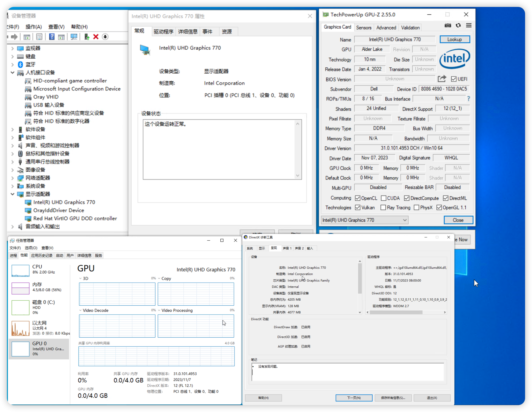This screenshot has height=412, width=532.
Task: Click forward arrow in Device Manager toolbar
Action: [14, 37]
